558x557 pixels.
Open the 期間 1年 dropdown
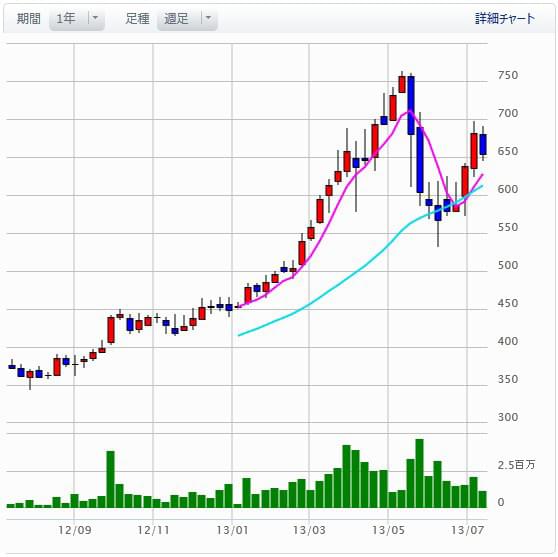tap(77, 19)
